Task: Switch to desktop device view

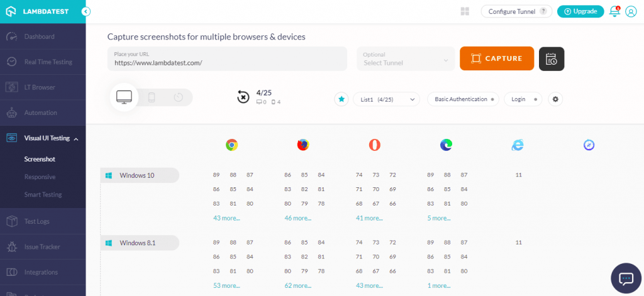Action: click(x=124, y=97)
